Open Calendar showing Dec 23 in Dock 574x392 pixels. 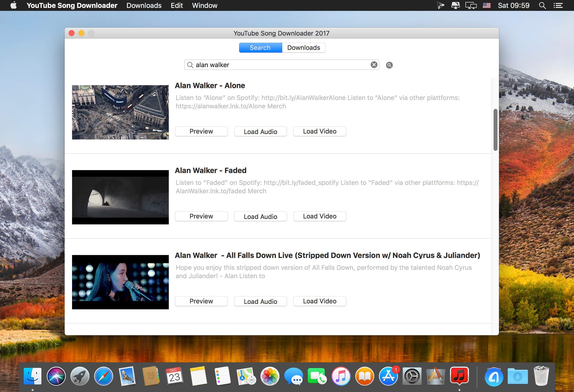click(x=175, y=376)
